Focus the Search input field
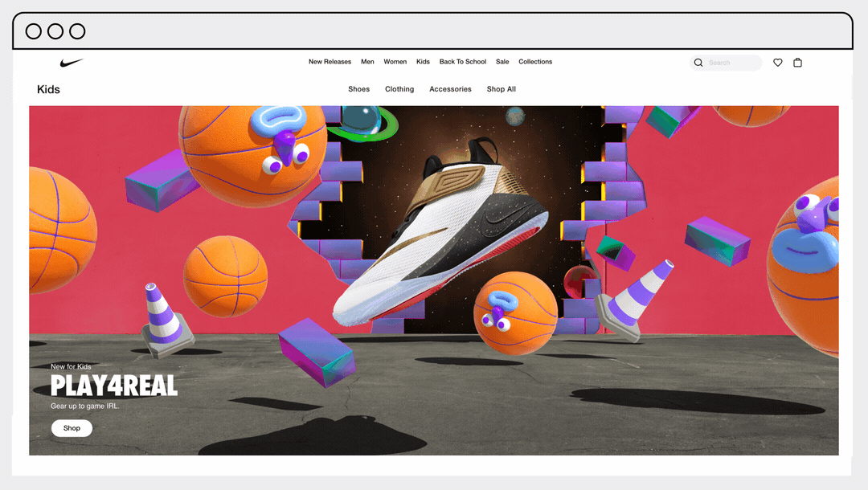This screenshot has width=868, height=490. 726,63
